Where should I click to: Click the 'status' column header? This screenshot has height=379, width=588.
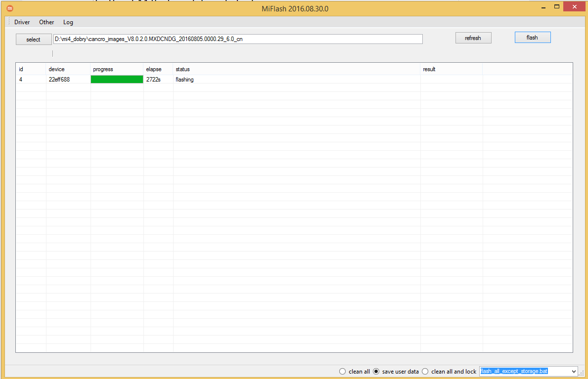tap(182, 69)
